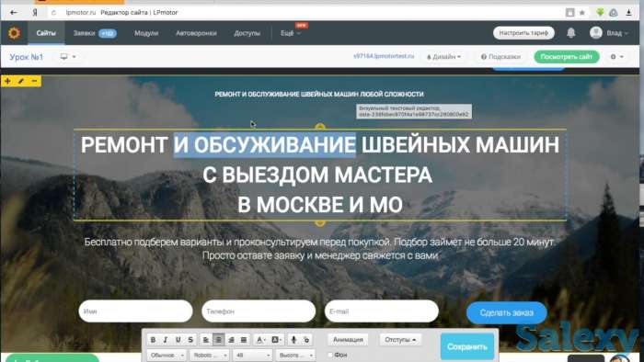Open the Анимация settings
The height and width of the screenshot is (362, 644).
[348, 339]
